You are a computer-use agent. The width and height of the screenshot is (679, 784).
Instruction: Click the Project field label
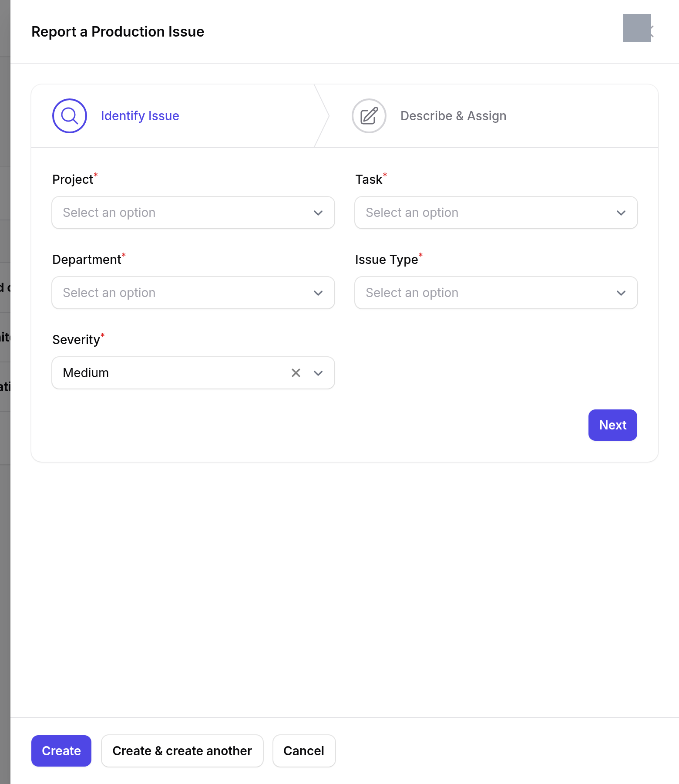tap(73, 179)
